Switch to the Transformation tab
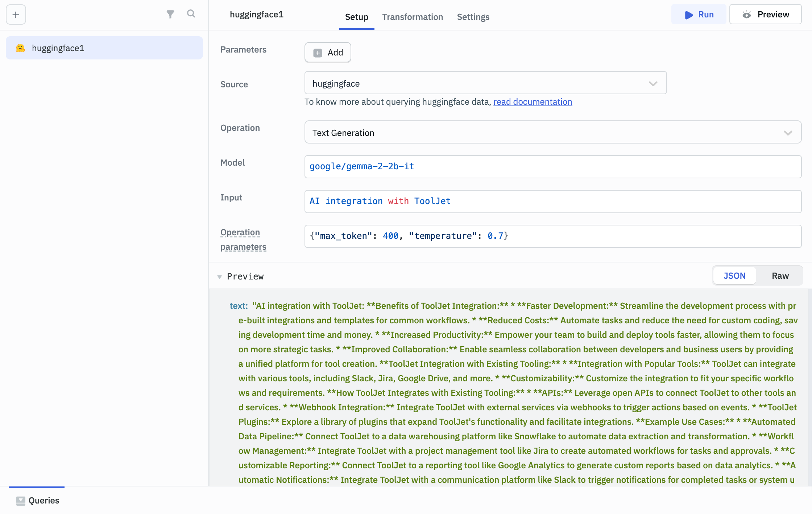Image resolution: width=812 pixels, height=514 pixels. coord(413,17)
